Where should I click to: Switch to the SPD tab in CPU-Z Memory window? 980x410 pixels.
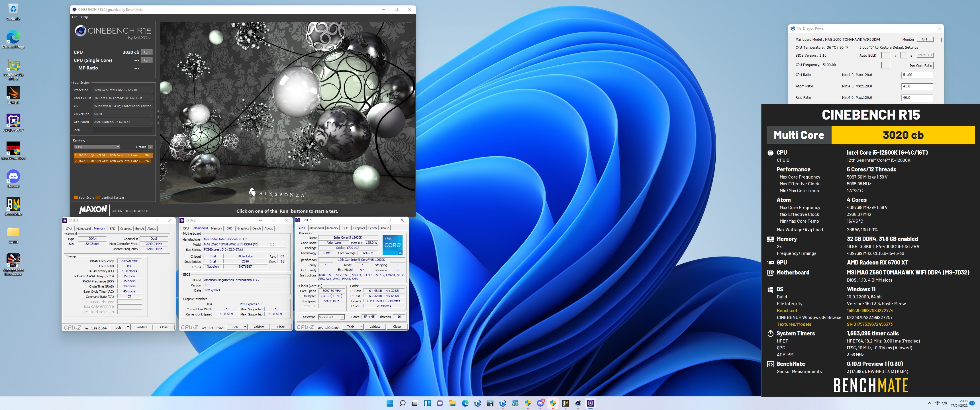click(112, 229)
